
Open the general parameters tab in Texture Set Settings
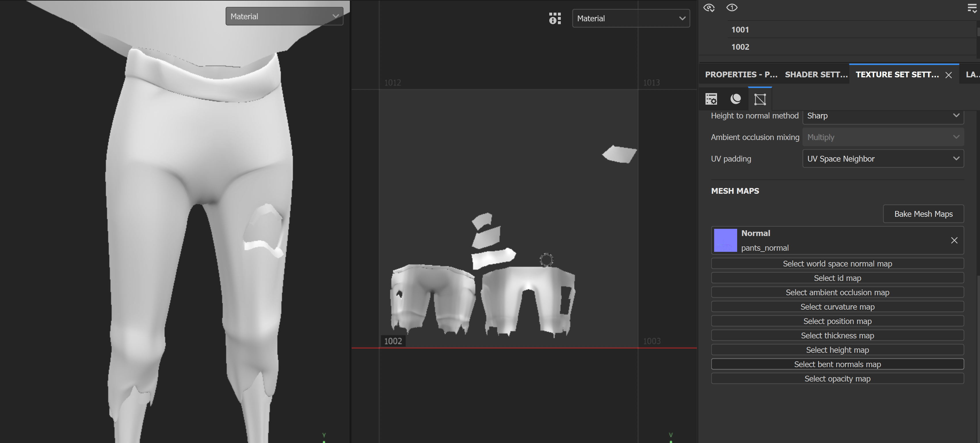point(711,99)
